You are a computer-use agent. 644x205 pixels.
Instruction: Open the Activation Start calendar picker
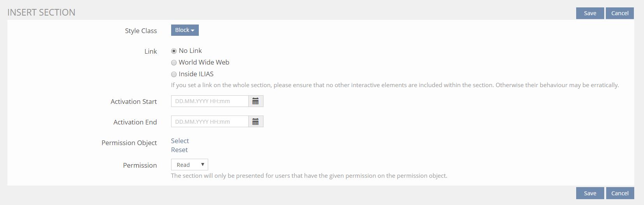click(256, 101)
